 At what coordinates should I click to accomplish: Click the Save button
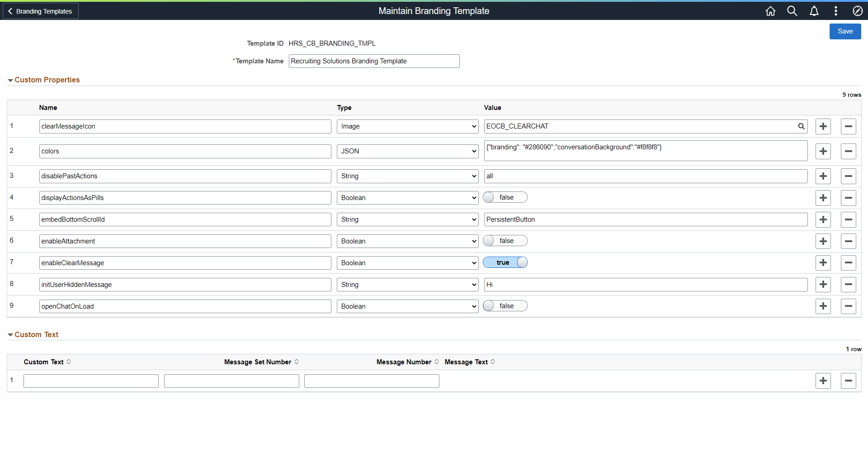[x=845, y=31]
